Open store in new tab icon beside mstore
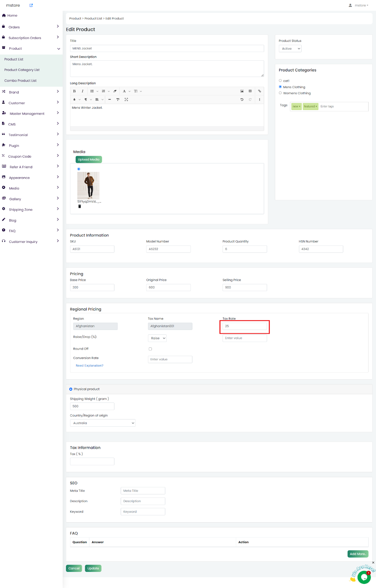The image size is (376, 588). (x=31, y=5)
